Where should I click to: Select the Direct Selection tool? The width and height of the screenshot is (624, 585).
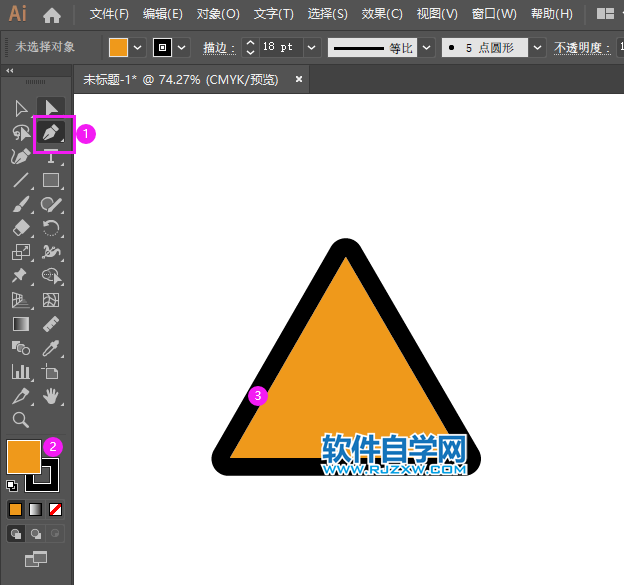pyautogui.click(x=51, y=109)
